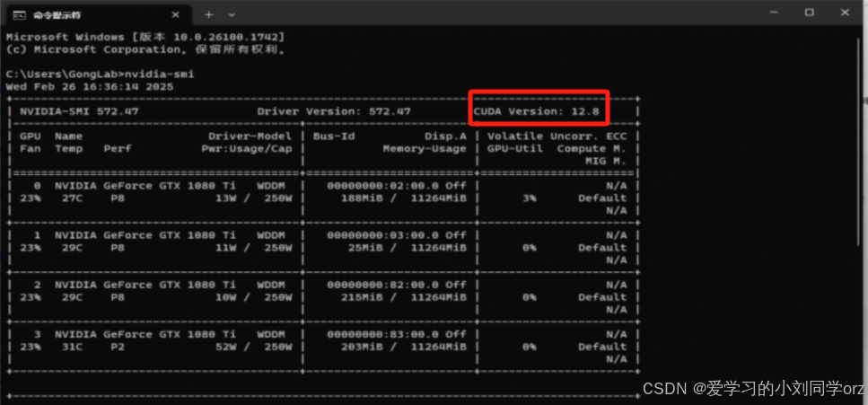Screen dimensions: 868x405
Task: Click the Driver-Model column header
Action: tap(250, 136)
